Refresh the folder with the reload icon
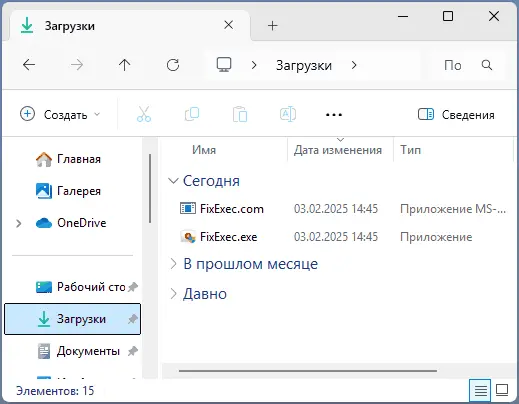Screen dimensions: 519x404 pyautogui.click(x=173, y=65)
